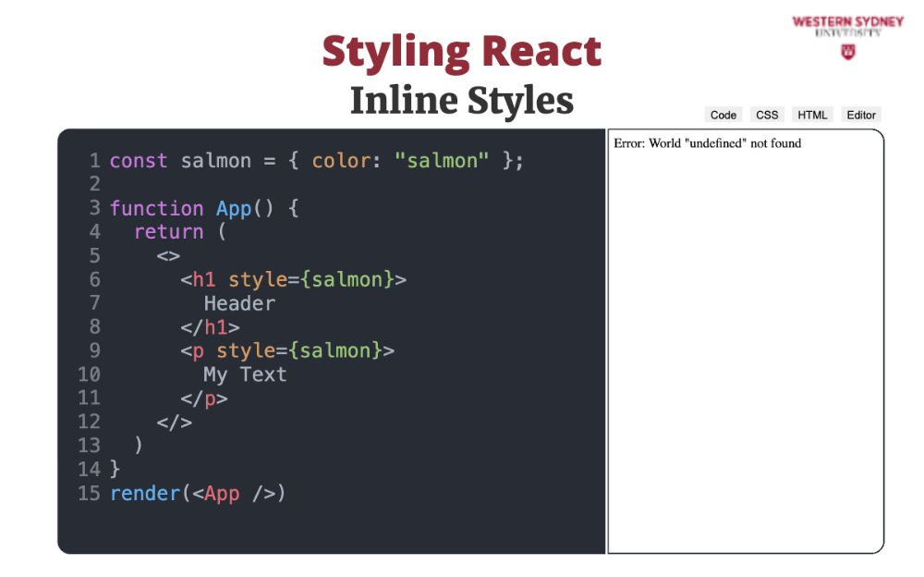Viewport: 924px width, 577px height.
Task: Open the HTML view button
Action: [812, 115]
